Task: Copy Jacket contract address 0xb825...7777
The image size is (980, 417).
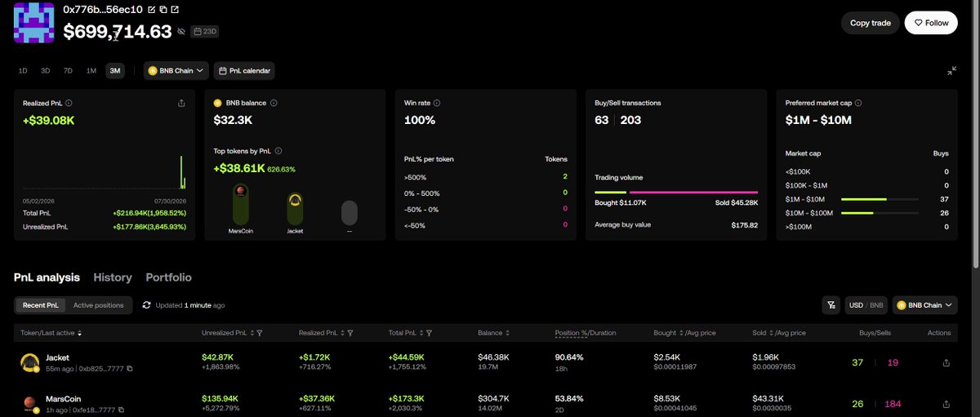Action: (x=129, y=369)
